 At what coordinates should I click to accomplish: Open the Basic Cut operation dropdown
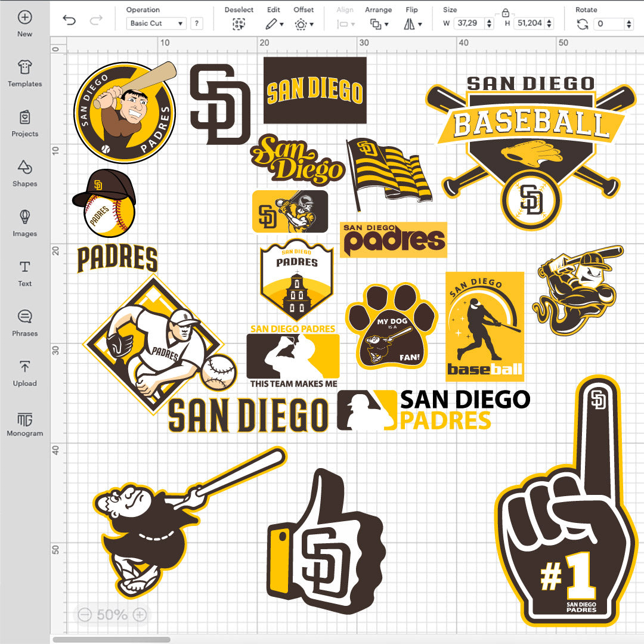157,24
